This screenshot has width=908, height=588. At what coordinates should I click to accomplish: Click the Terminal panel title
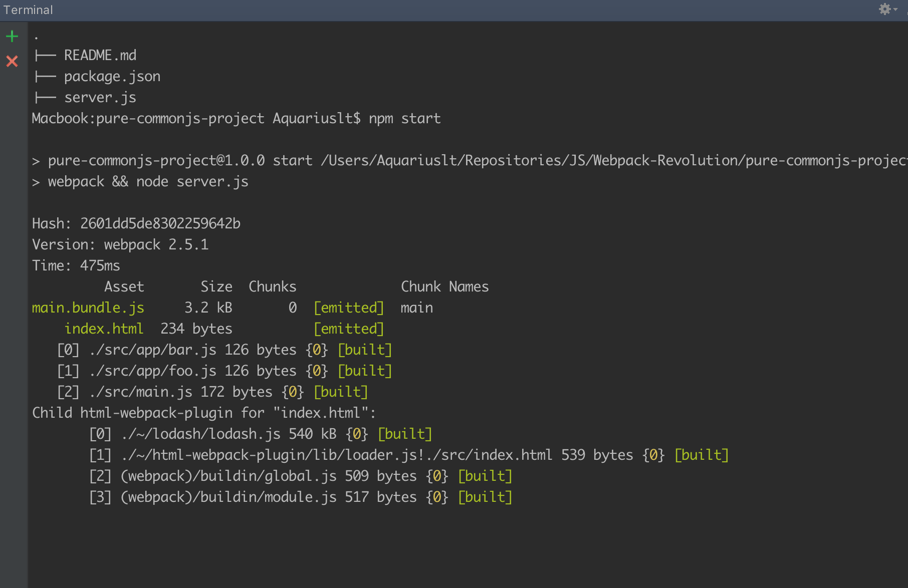click(x=28, y=10)
